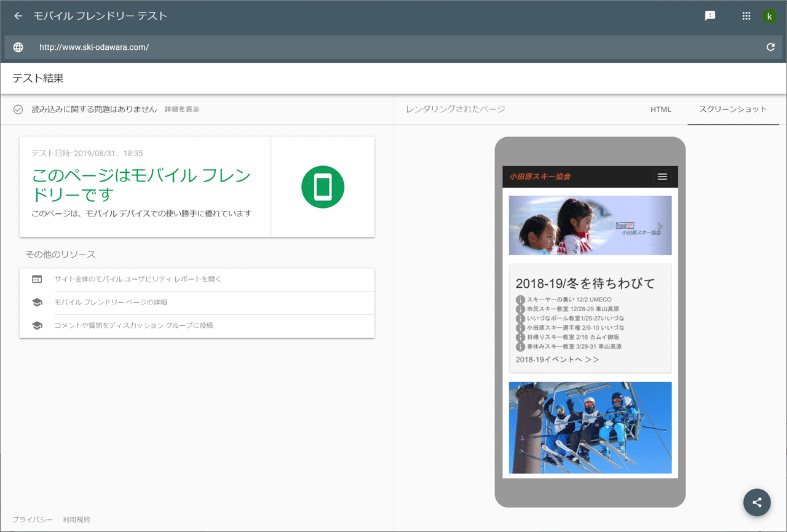
Task: Reload the test with the refresh icon
Action: coord(770,47)
